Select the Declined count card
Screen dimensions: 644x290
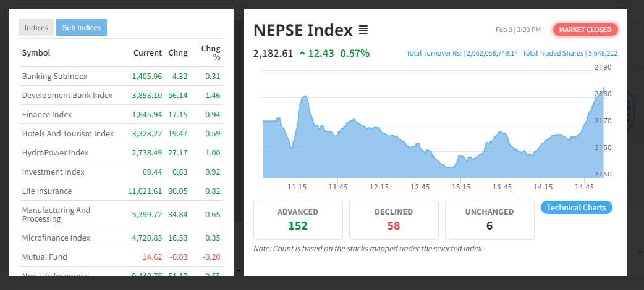coord(394,220)
